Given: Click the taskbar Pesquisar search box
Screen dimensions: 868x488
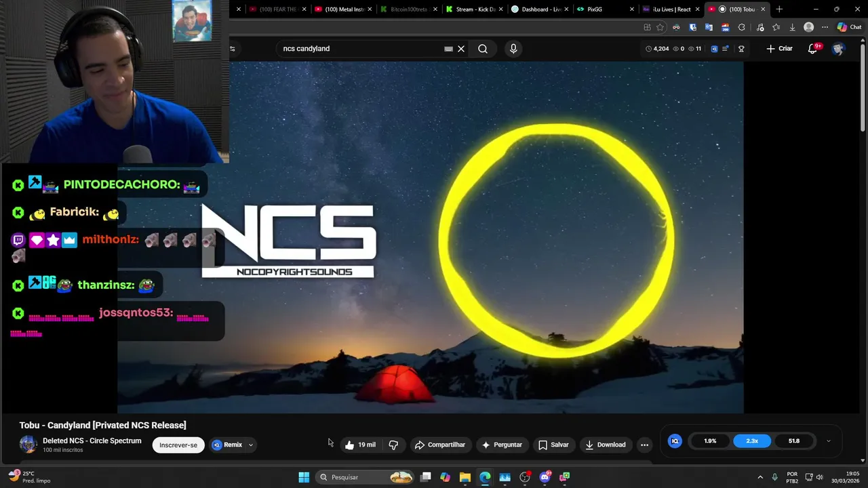Looking at the screenshot, I should point(366,477).
